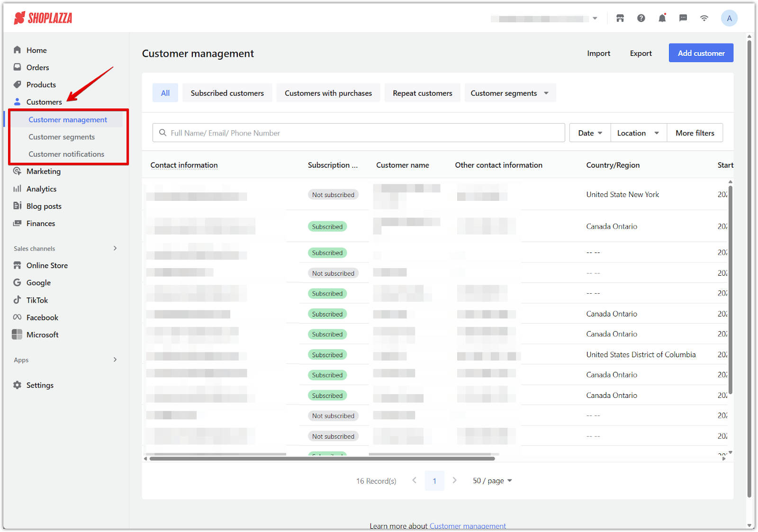Click the Online Store shop icon
This screenshot has width=758, height=532.
coord(18,265)
